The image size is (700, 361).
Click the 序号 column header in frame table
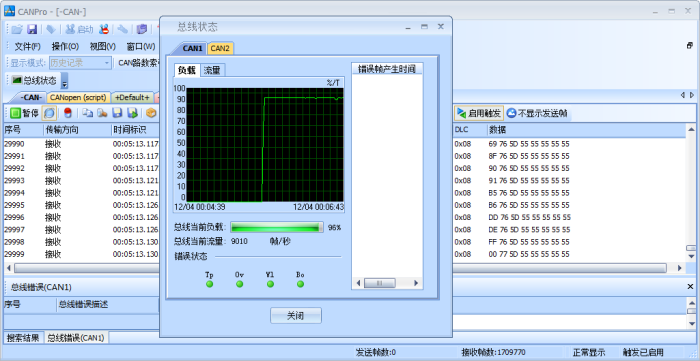coord(23,130)
